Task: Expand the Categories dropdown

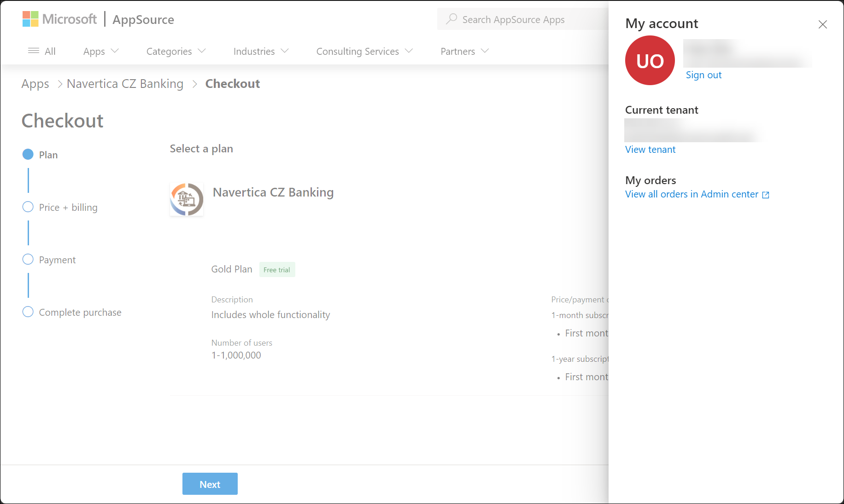Action: (176, 51)
